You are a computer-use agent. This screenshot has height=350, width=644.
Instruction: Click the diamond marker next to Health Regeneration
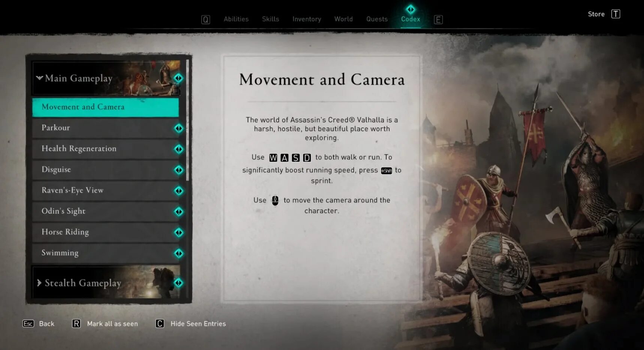coord(179,149)
